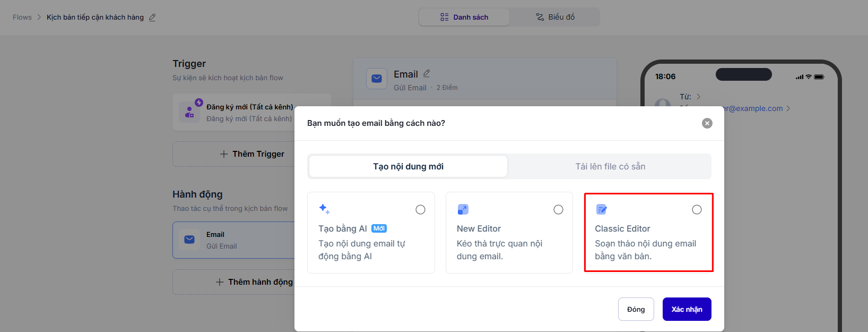Click the pencil icon beside the flow name

[152, 18]
